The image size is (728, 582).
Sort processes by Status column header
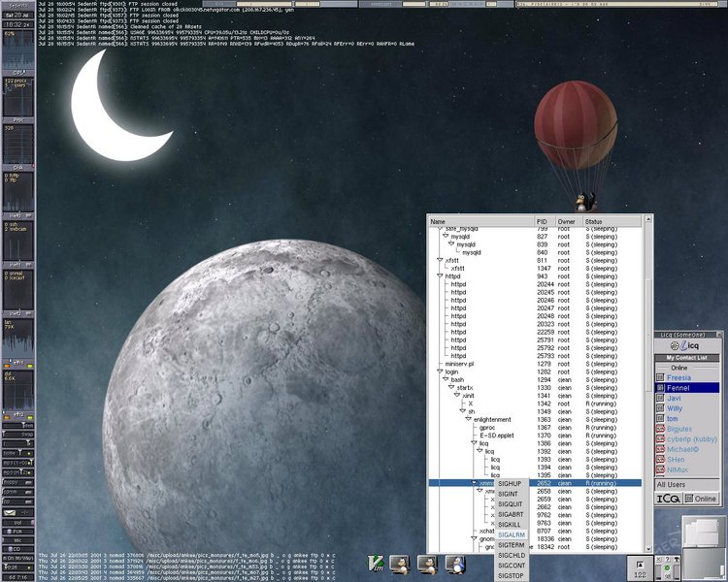click(x=612, y=222)
